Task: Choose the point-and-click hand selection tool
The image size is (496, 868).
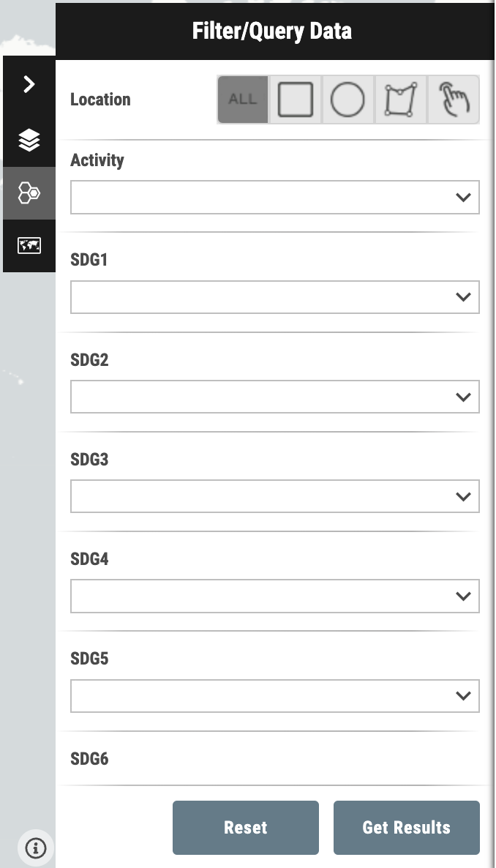Action: click(453, 100)
